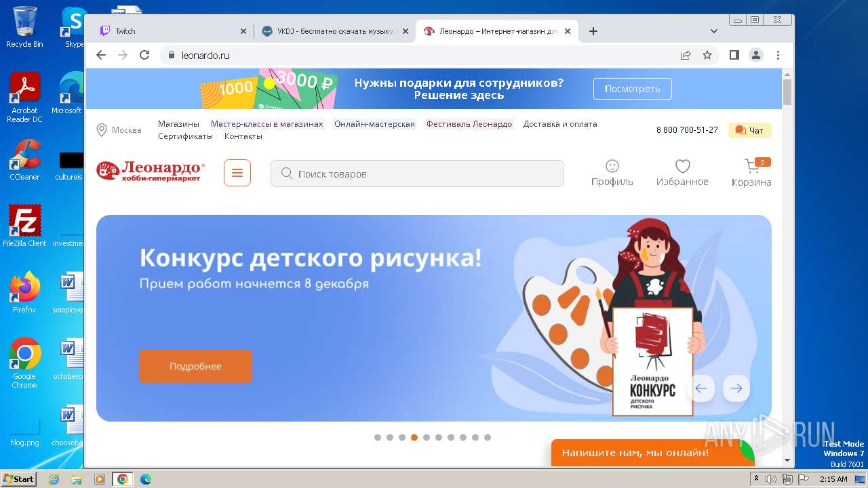This screenshot has width=868, height=488.
Task: Open Мастер-классы в магазинах link
Action: [267, 124]
